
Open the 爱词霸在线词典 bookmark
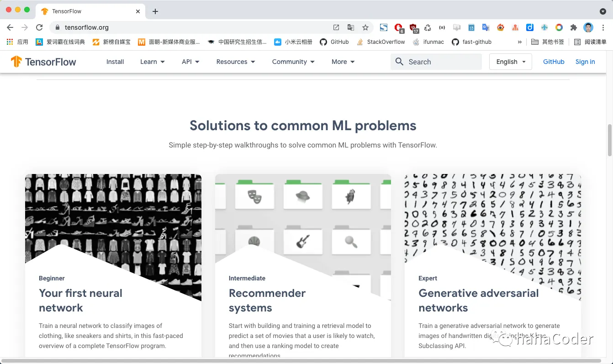(x=60, y=42)
